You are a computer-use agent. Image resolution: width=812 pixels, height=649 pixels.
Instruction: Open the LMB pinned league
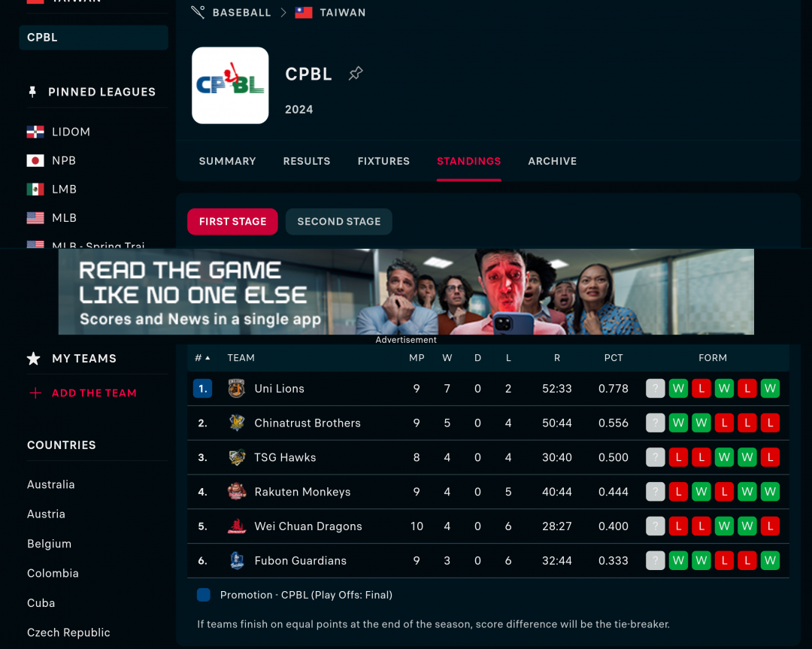(x=64, y=189)
